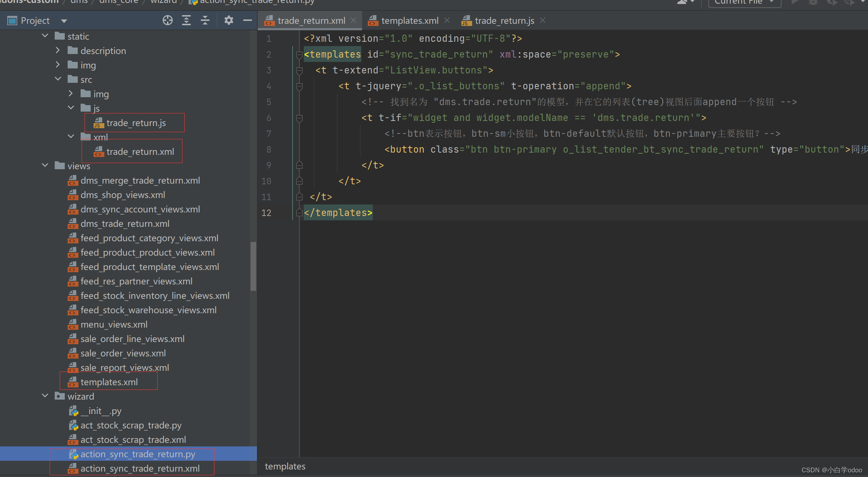The height and width of the screenshot is (477, 868).
Task: Toggle code fold marker on line 6
Action: 299,118
